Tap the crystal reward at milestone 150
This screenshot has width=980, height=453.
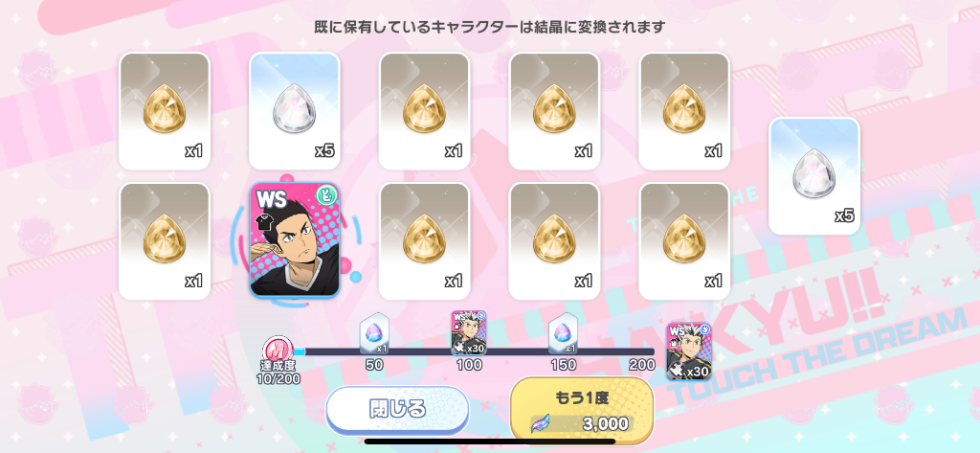pos(563,333)
